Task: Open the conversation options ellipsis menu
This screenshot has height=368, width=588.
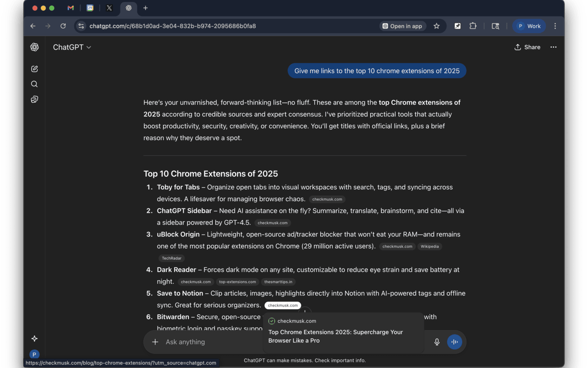Action: coord(554,47)
